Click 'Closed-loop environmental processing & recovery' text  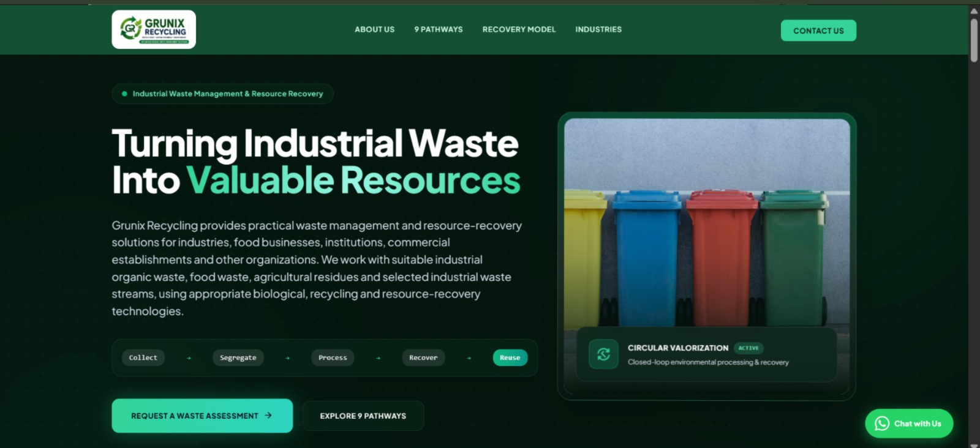(x=708, y=362)
